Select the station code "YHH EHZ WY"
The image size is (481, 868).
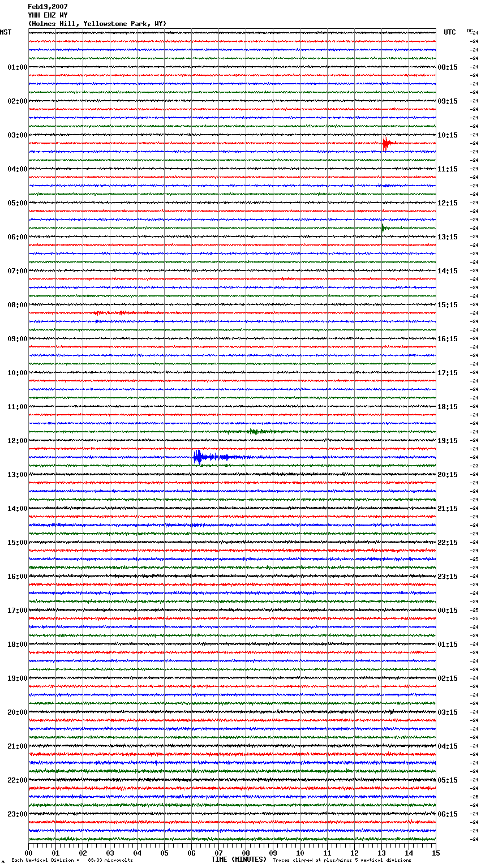48,15
